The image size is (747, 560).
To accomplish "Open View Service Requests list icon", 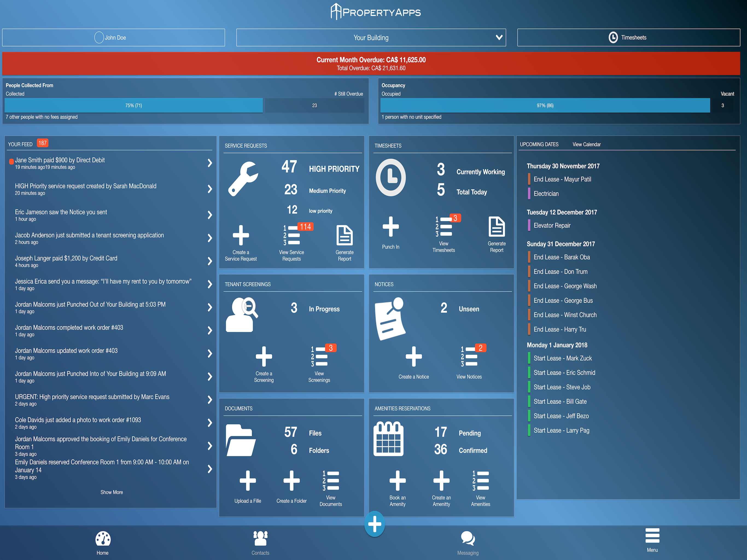I will 292,235.
